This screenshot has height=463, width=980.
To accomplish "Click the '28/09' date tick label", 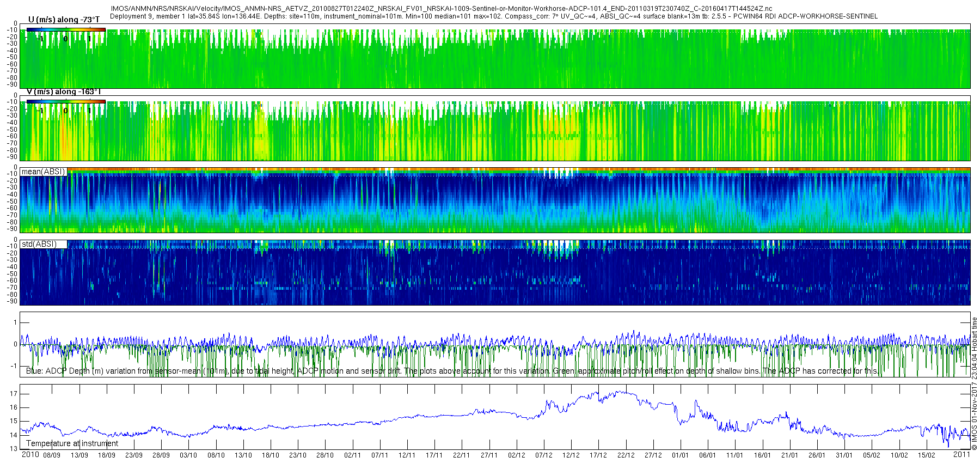I will pyautogui.click(x=161, y=455).
